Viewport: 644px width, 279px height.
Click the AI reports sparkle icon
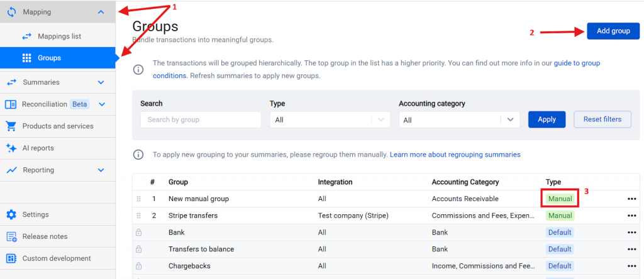(x=11, y=148)
